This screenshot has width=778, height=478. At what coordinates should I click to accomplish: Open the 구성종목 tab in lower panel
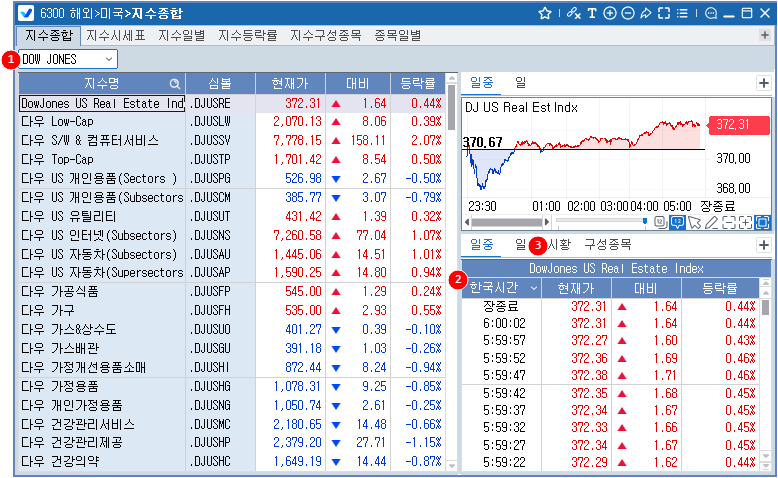(x=607, y=244)
